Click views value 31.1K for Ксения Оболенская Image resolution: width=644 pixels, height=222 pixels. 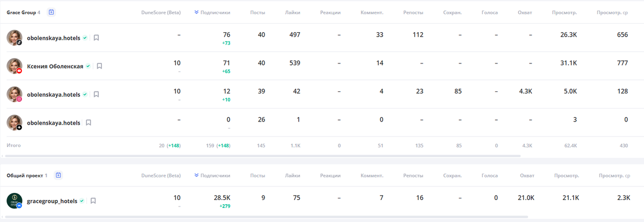tap(568, 63)
